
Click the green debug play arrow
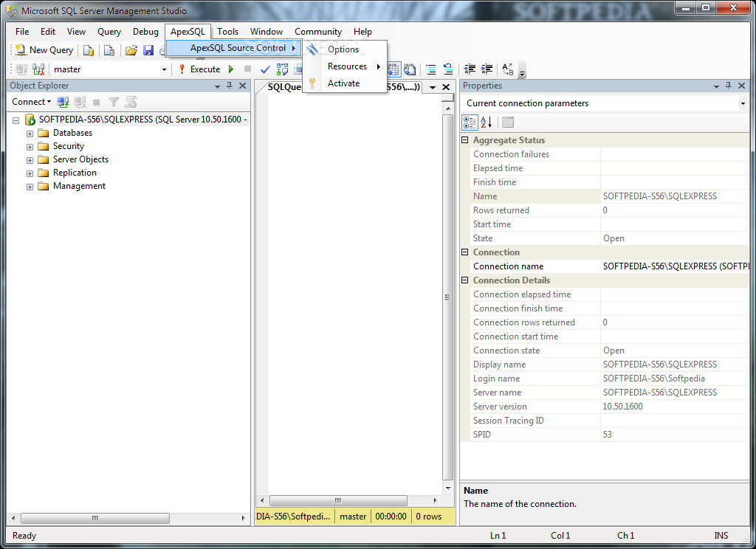pyautogui.click(x=231, y=69)
